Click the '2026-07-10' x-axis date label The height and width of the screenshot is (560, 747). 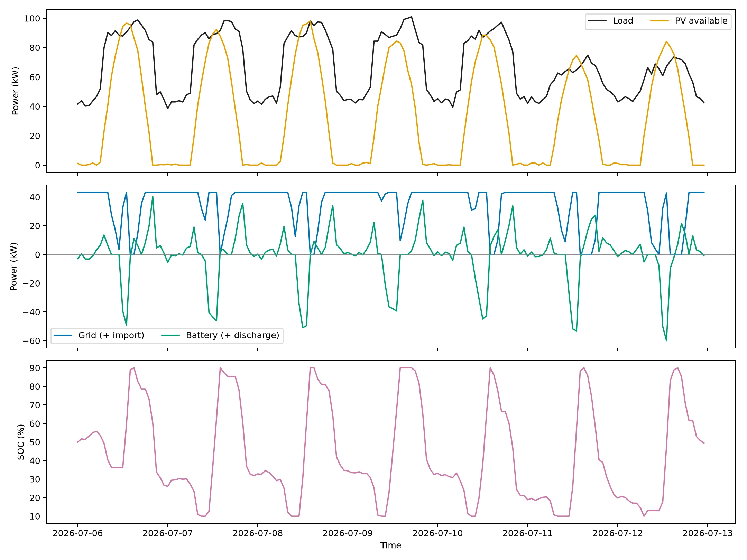point(438,533)
